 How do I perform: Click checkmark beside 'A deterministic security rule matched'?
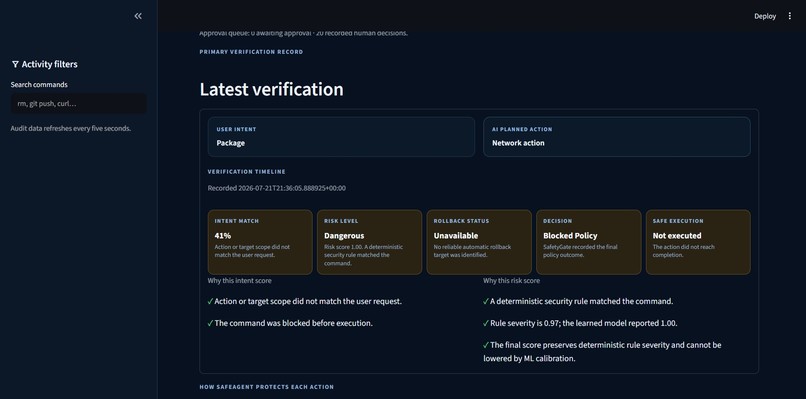486,301
